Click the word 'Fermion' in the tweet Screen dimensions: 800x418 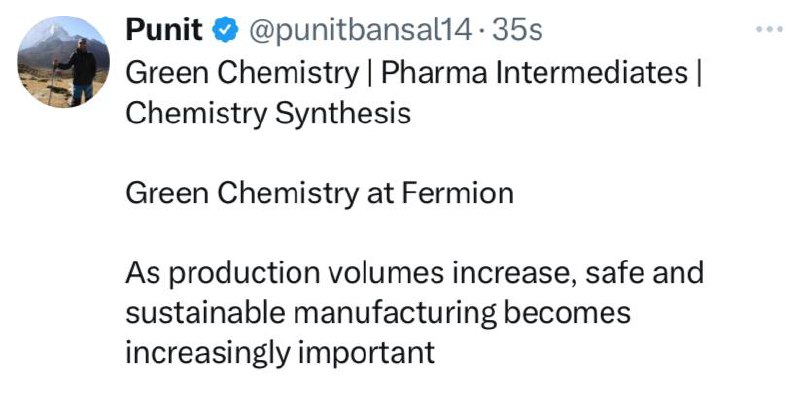coord(457,193)
